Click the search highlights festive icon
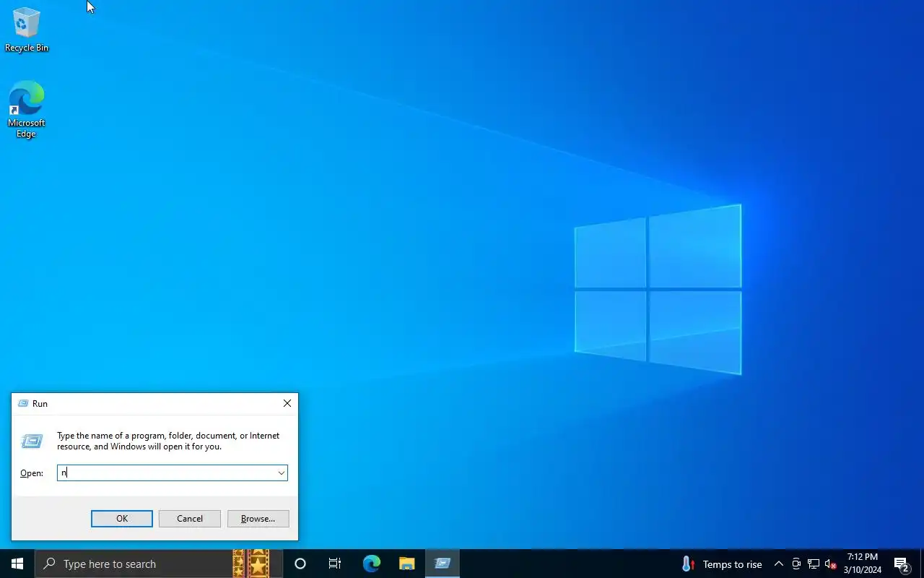The image size is (924, 578). (251, 564)
